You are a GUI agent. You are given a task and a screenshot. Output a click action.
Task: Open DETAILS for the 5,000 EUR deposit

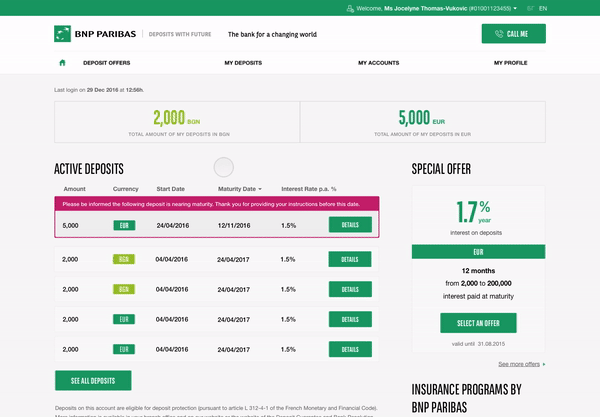[x=350, y=225]
